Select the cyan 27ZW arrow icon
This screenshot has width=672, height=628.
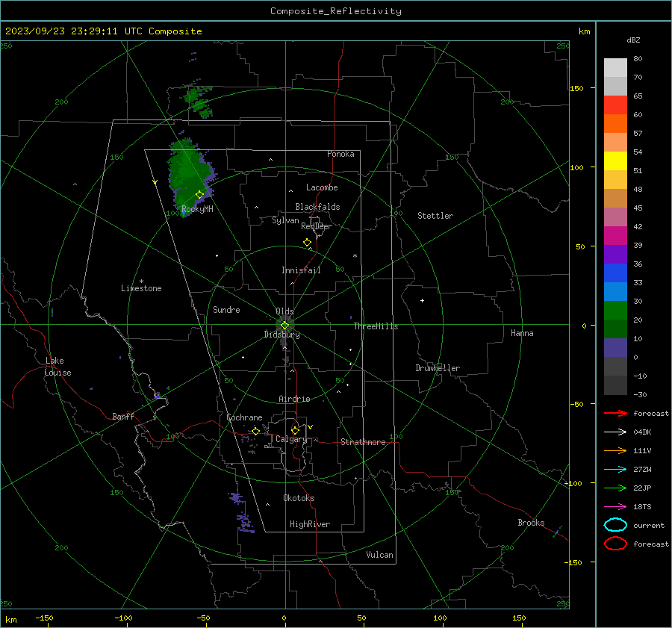[x=615, y=470]
